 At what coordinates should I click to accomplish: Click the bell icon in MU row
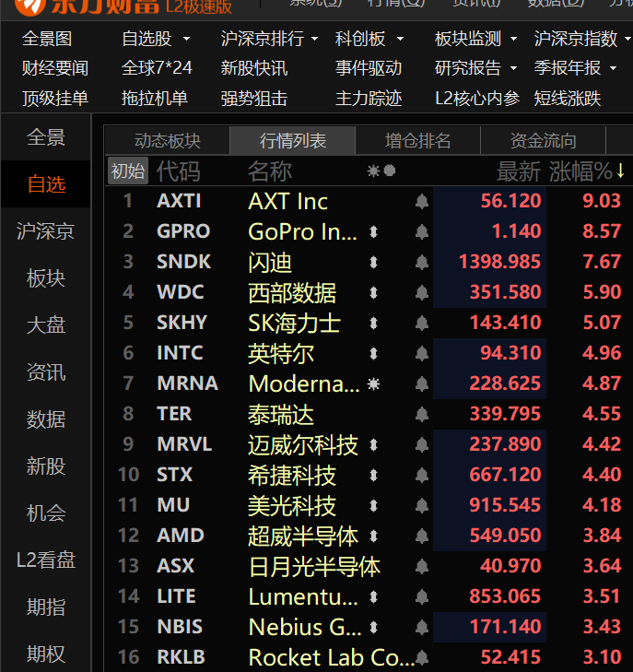pyautogui.click(x=422, y=506)
